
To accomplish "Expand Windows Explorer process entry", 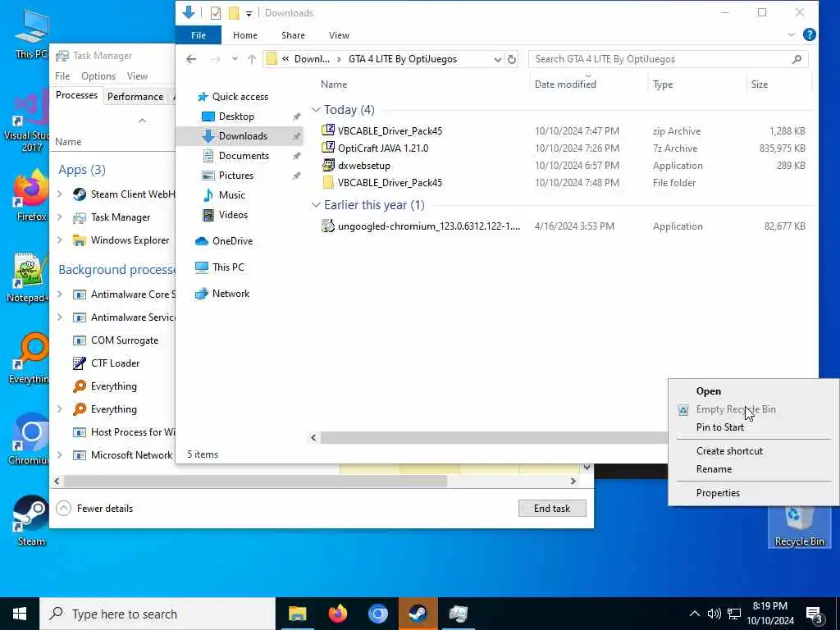I will [60, 240].
